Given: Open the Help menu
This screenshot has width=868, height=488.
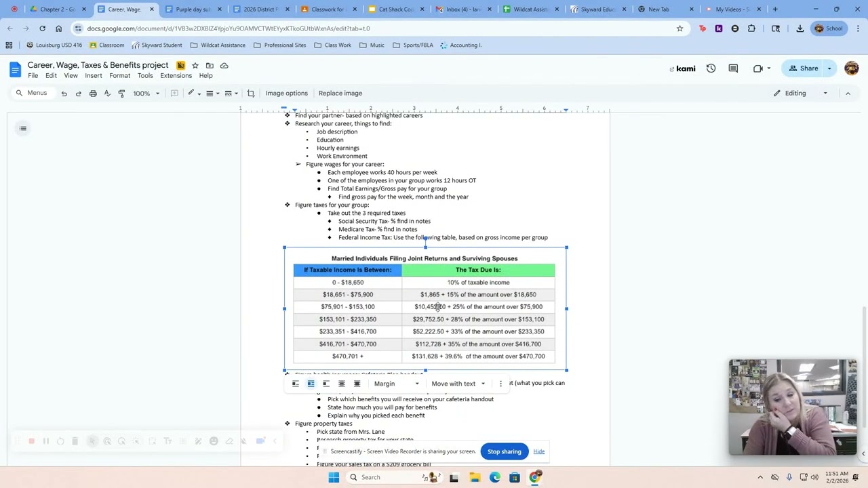Looking at the screenshot, I should pyautogui.click(x=205, y=76).
